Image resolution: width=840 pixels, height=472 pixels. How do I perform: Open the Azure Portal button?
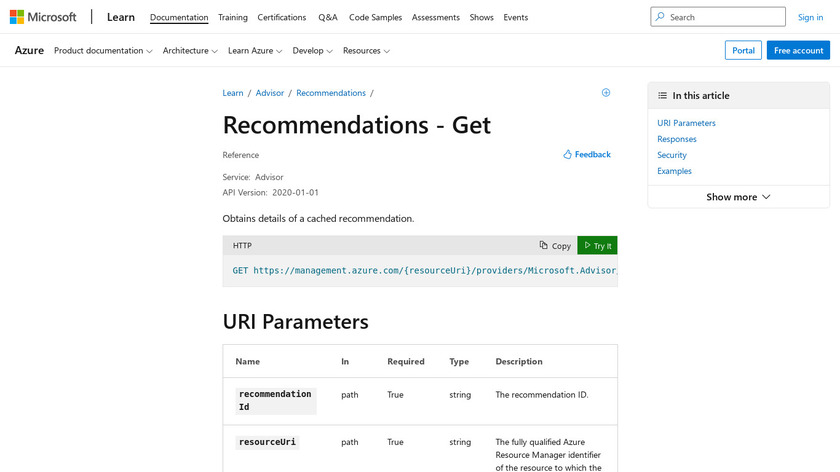(x=743, y=51)
